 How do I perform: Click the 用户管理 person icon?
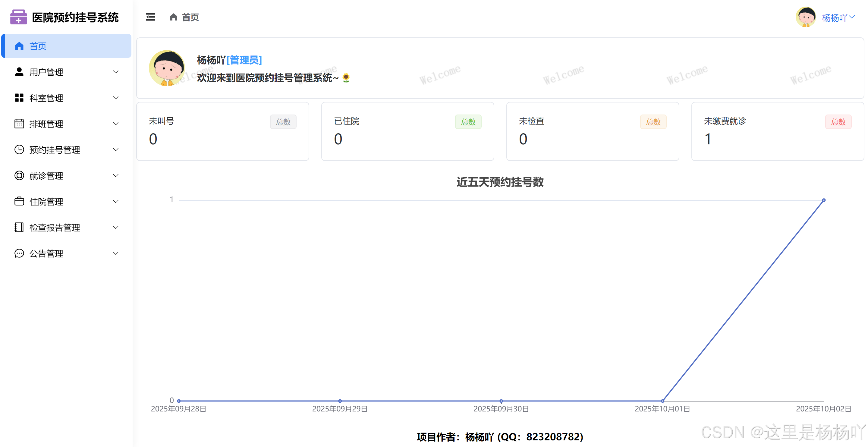pos(19,72)
